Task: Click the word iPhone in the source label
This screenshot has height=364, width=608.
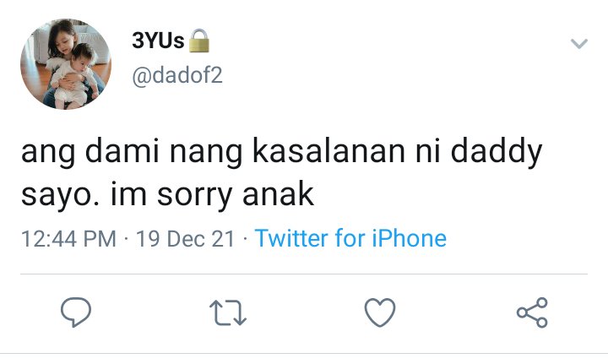Action: (409, 238)
